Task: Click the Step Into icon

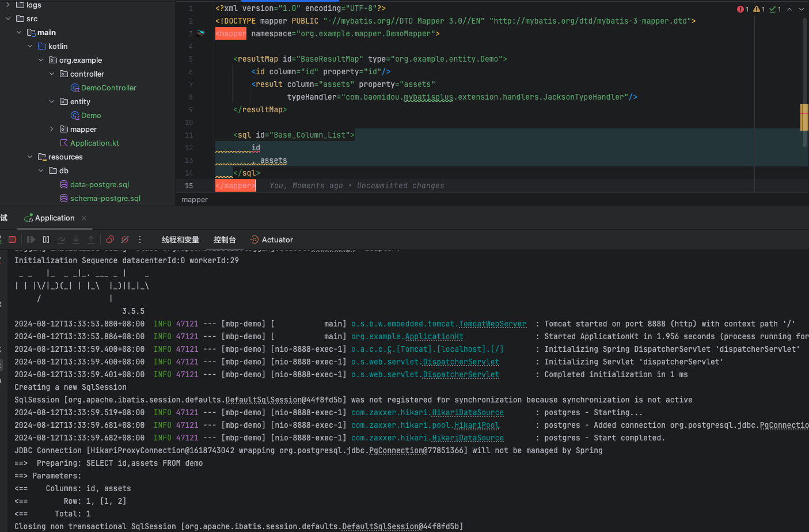Action: coord(75,240)
